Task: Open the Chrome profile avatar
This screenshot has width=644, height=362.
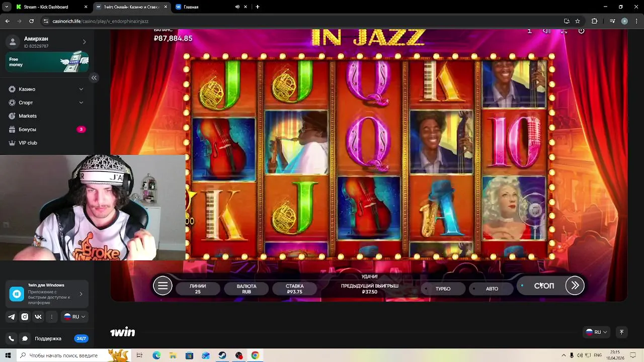Action: point(624,21)
